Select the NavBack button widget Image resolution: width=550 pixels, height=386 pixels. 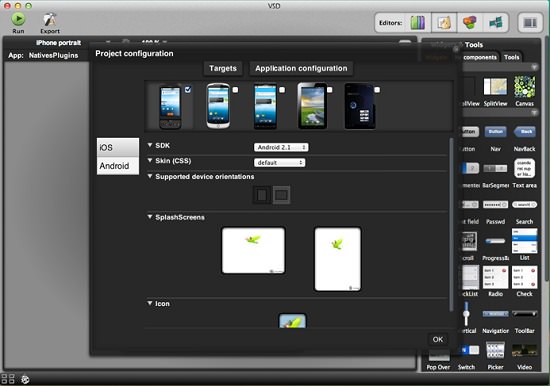525,132
